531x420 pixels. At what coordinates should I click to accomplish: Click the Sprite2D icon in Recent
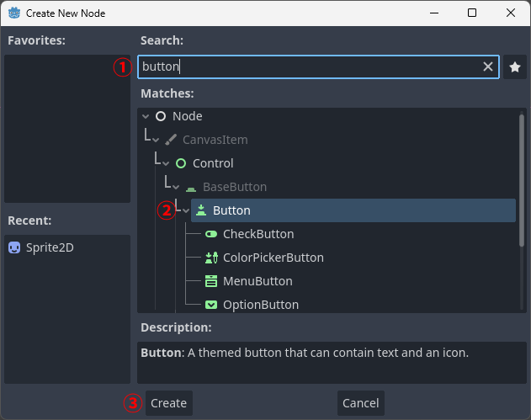(x=14, y=247)
